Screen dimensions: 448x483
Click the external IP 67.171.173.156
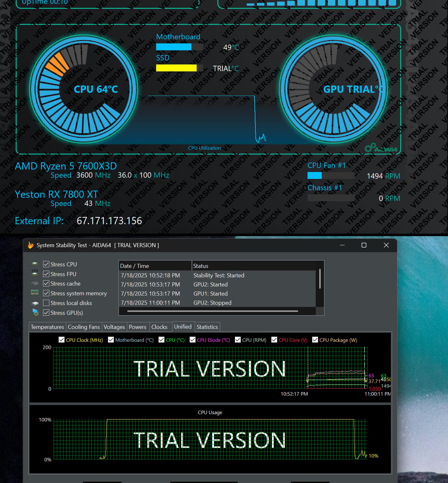(x=109, y=221)
